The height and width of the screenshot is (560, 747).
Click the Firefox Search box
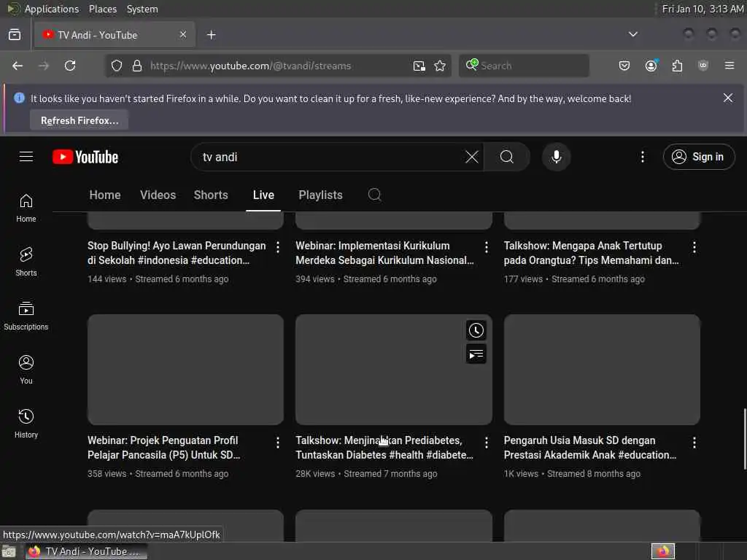click(x=524, y=66)
